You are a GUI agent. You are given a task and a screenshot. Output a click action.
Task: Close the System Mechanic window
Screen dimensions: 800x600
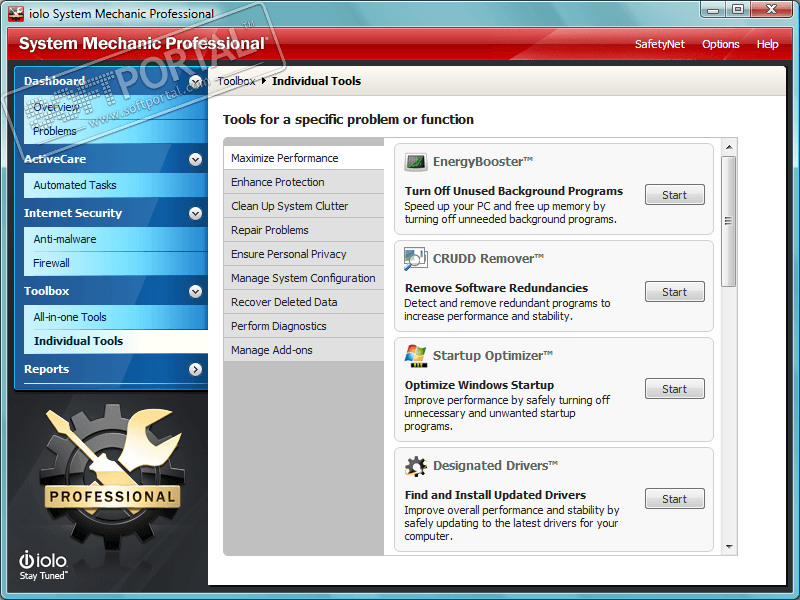771,10
